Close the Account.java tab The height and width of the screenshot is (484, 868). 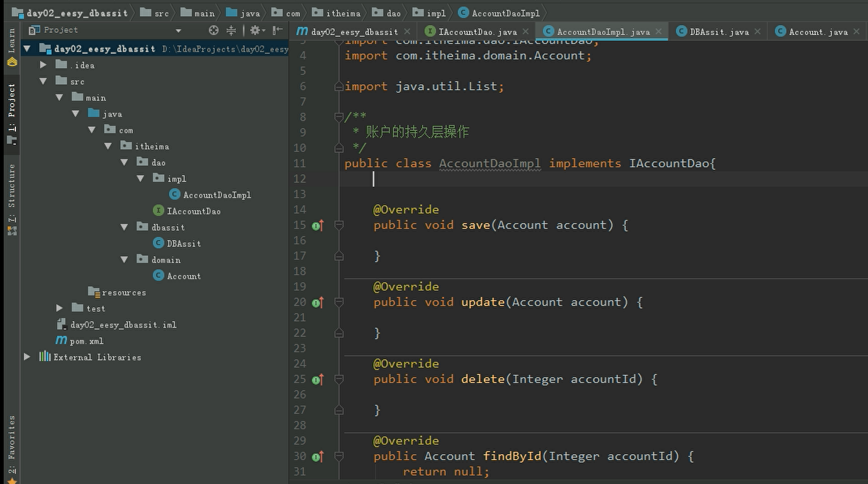857,31
